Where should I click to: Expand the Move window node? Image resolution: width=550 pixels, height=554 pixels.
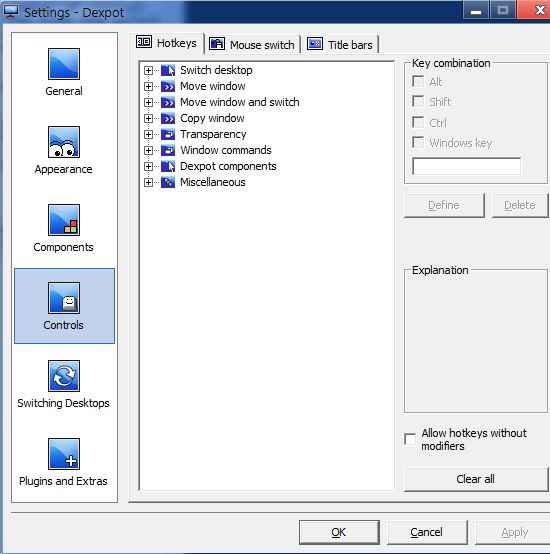pyautogui.click(x=148, y=86)
